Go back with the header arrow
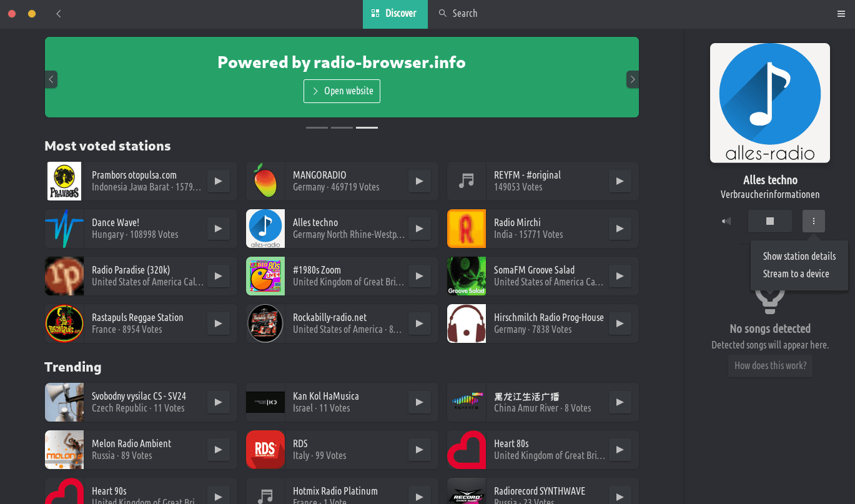This screenshot has height=504, width=855. (x=59, y=14)
